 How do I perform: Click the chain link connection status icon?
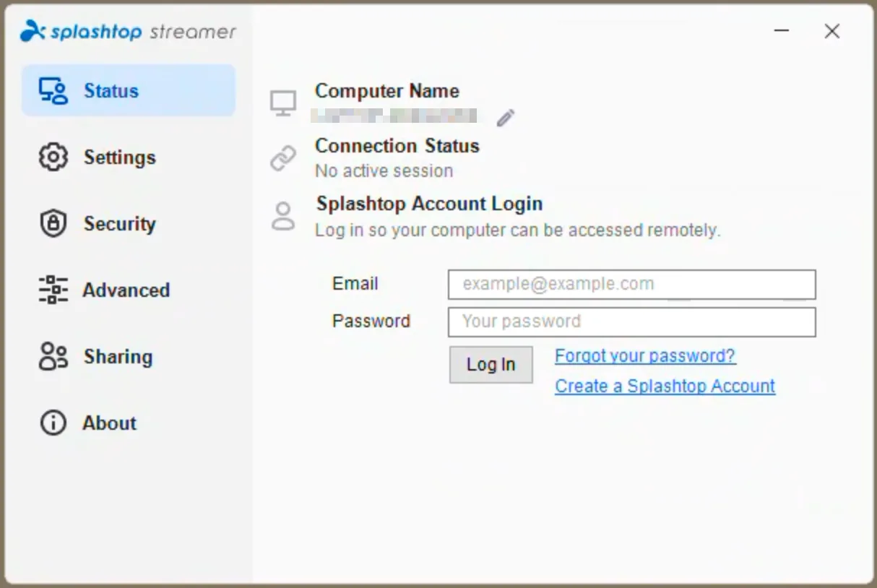283,158
